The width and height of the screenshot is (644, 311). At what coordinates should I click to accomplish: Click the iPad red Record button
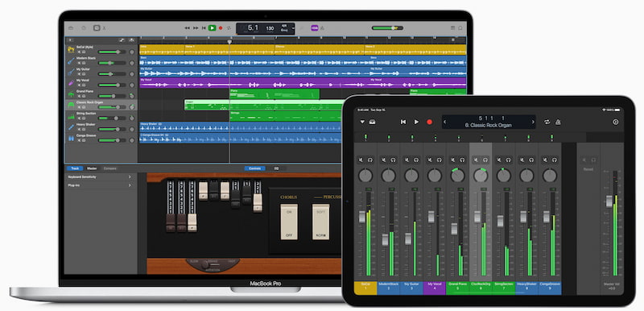tap(430, 122)
